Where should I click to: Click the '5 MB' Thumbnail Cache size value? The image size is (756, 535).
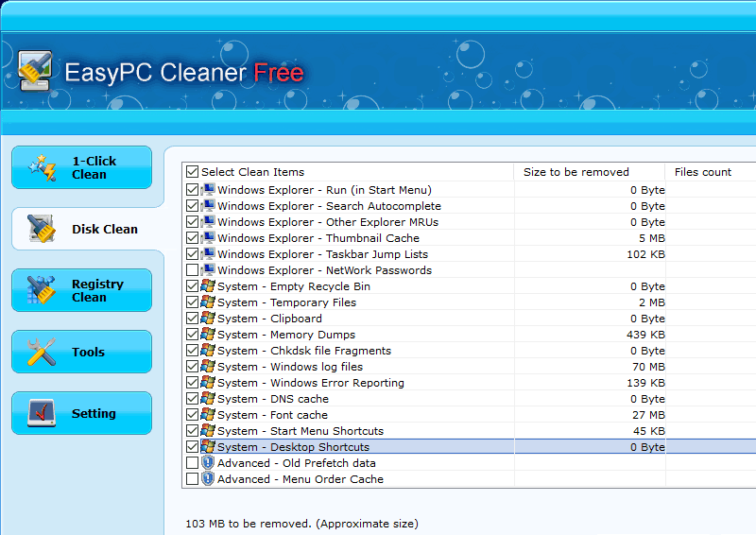coord(652,238)
